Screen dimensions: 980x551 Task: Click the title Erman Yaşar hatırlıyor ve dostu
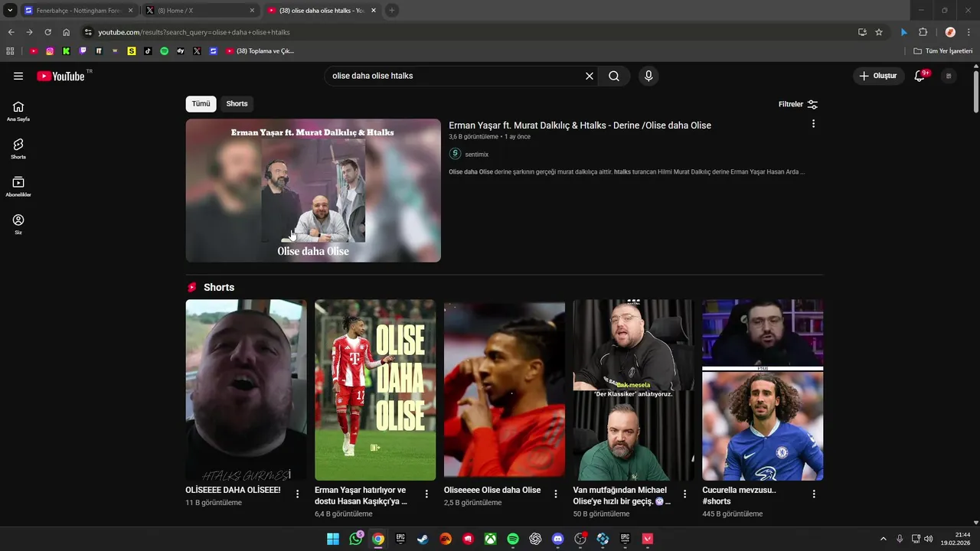pyautogui.click(x=361, y=496)
